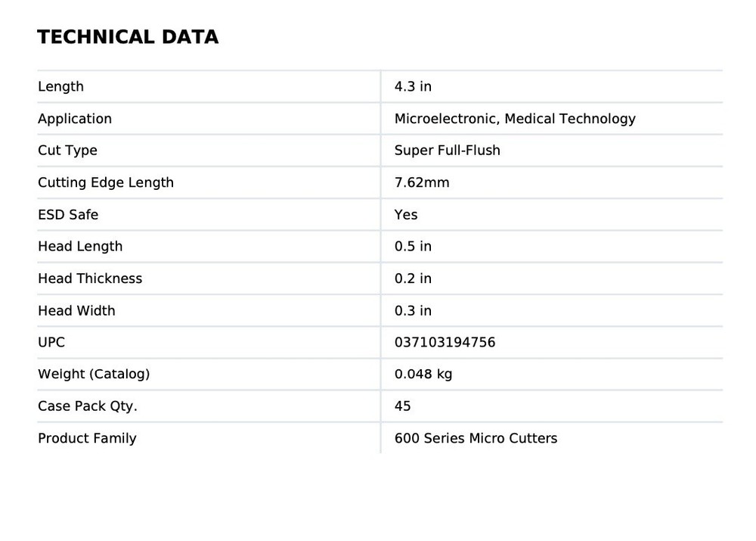
Task: Click the Super Full-Flush value
Action: pyautogui.click(x=448, y=151)
